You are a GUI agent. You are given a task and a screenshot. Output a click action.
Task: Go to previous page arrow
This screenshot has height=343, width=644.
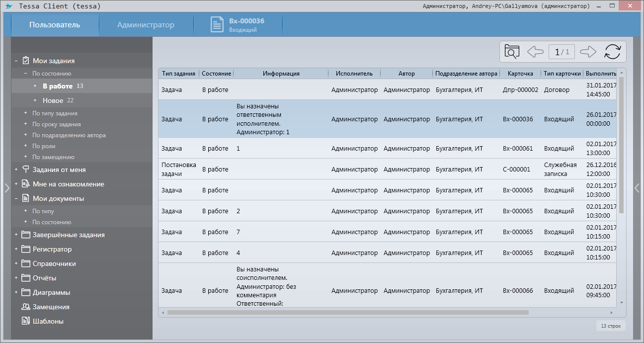(x=535, y=52)
